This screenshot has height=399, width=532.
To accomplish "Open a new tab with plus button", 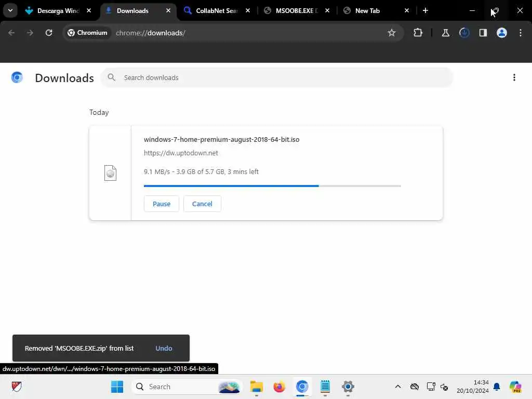I will click(425, 10).
